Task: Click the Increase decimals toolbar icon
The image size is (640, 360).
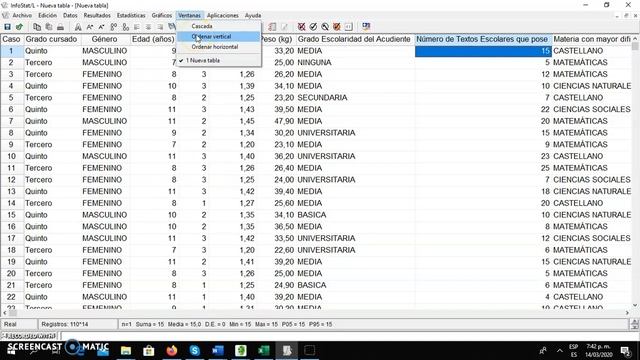Action: point(113,27)
